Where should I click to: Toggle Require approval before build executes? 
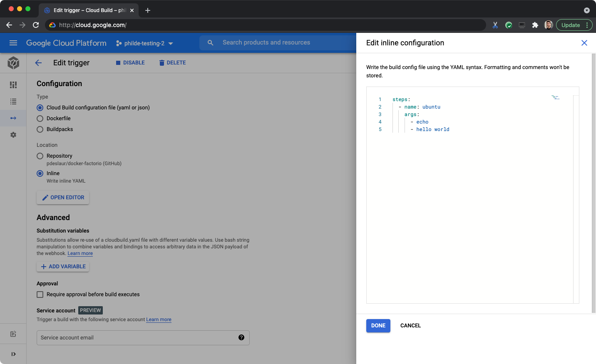pos(40,295)
